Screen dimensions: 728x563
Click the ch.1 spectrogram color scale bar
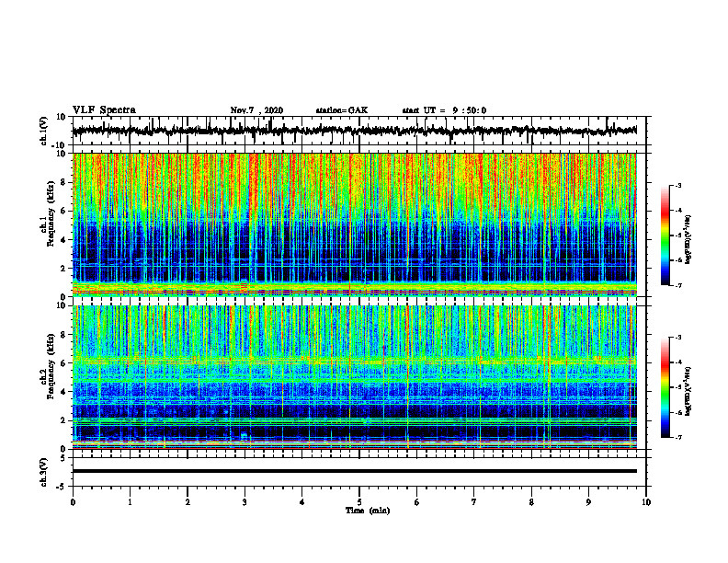pos(665,236)
